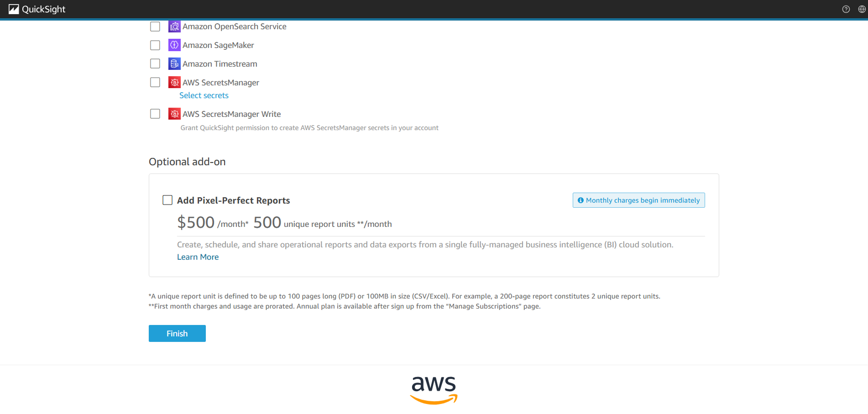868x414 pixels.
Task: Check the Amazon SageMaker checkbox
Action: [155, 45]
